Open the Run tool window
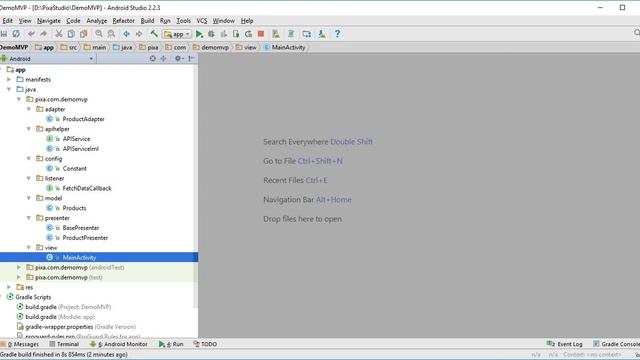This screenshot has width=640, height=360. [171, 344]
